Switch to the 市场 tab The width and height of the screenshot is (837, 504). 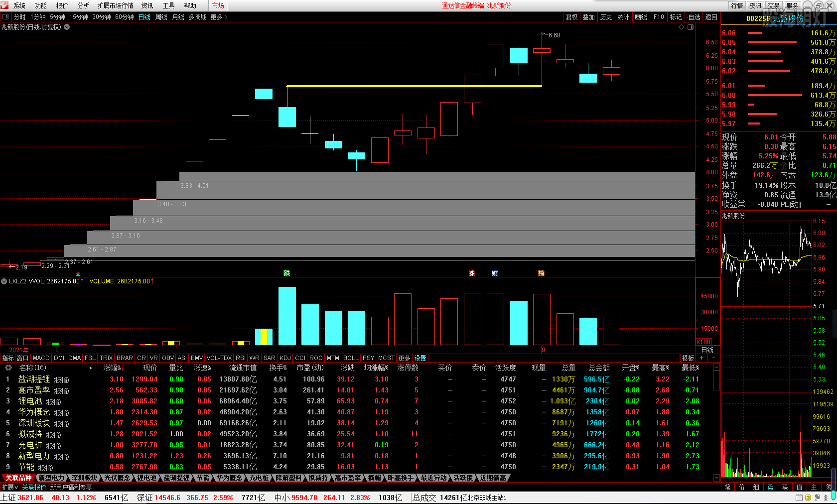pos(218,5)
